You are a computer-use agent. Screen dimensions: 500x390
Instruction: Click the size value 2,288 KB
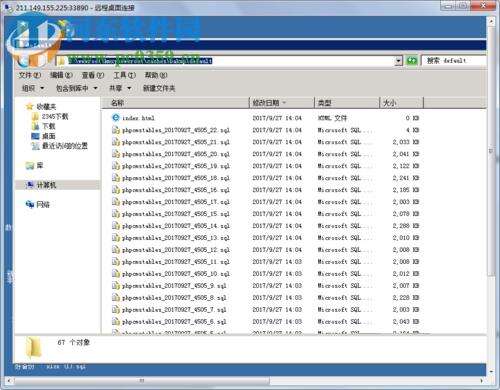[x=406, y=226]
